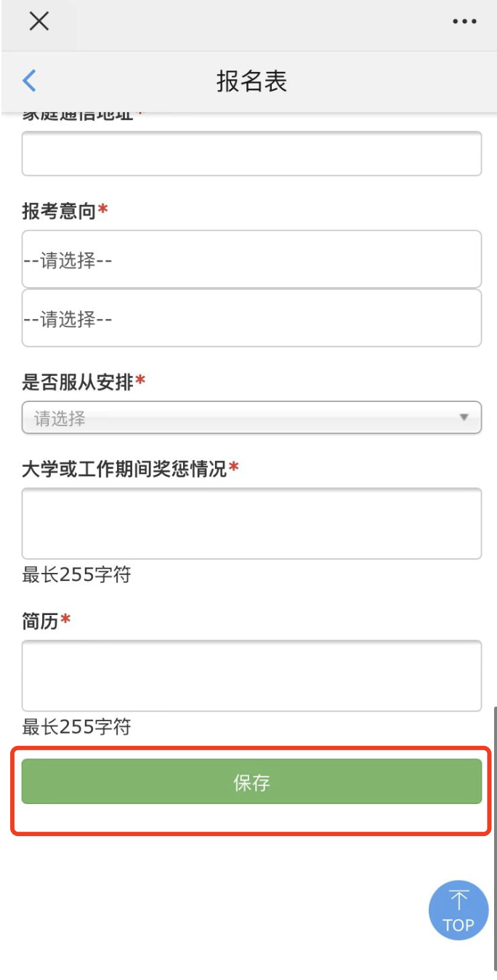The height and width of the screenshot is (980, 497).
Task: Open the second 报考意向 请选择 dropdown
Action: (251, 318)
